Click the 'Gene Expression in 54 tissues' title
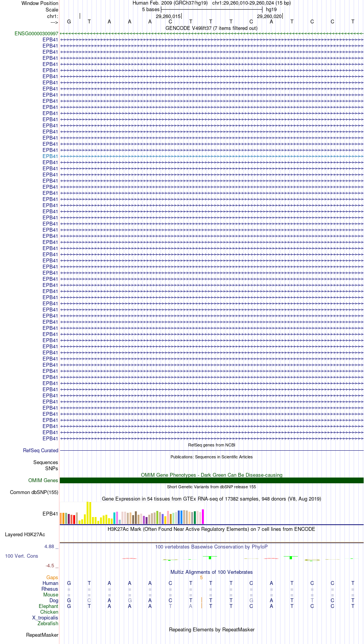 [x=212, y=499]
